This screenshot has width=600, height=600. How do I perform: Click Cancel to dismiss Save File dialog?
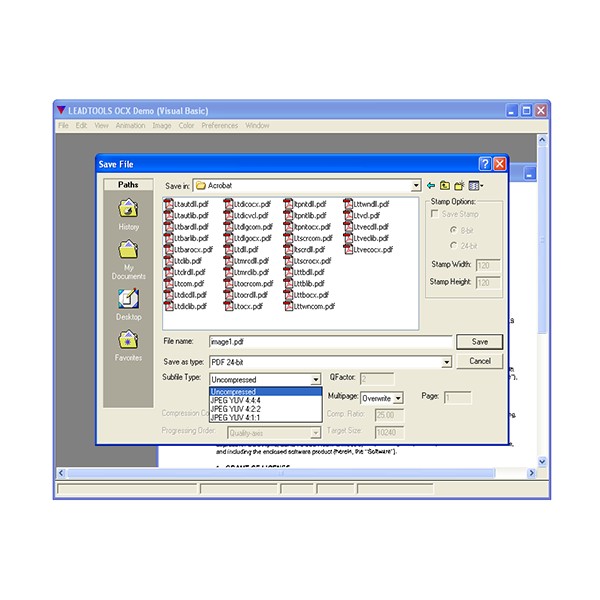tap(479, 361)
